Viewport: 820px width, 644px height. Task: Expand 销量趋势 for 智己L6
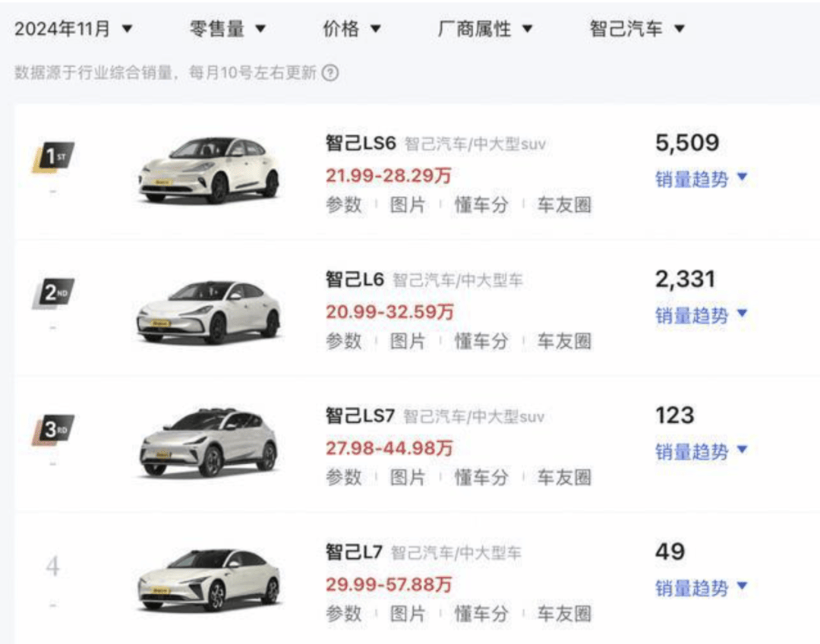(x=702, y=315)
